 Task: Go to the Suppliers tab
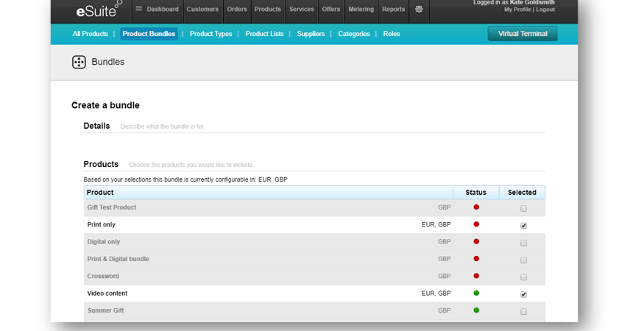click(311, 34)
